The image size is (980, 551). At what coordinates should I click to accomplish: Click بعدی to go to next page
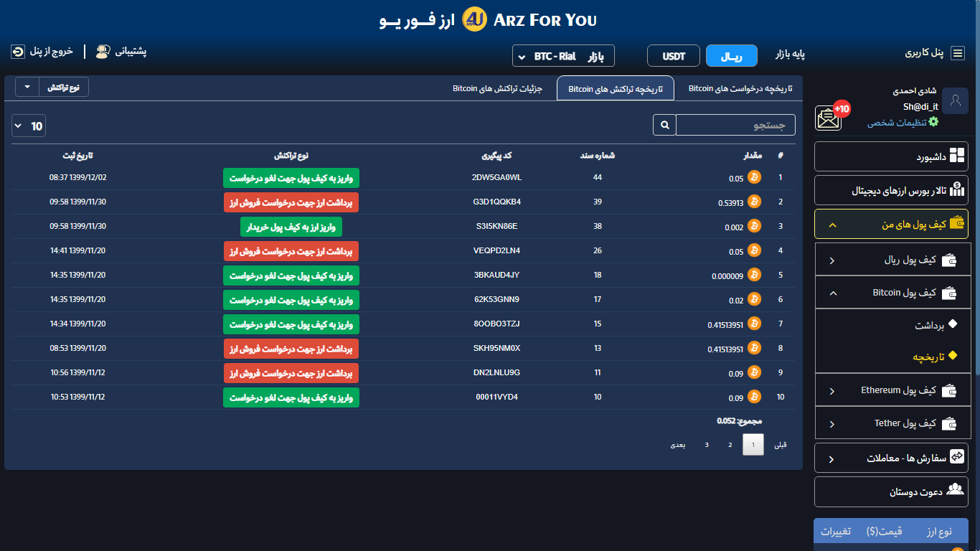tap(678, 445)
